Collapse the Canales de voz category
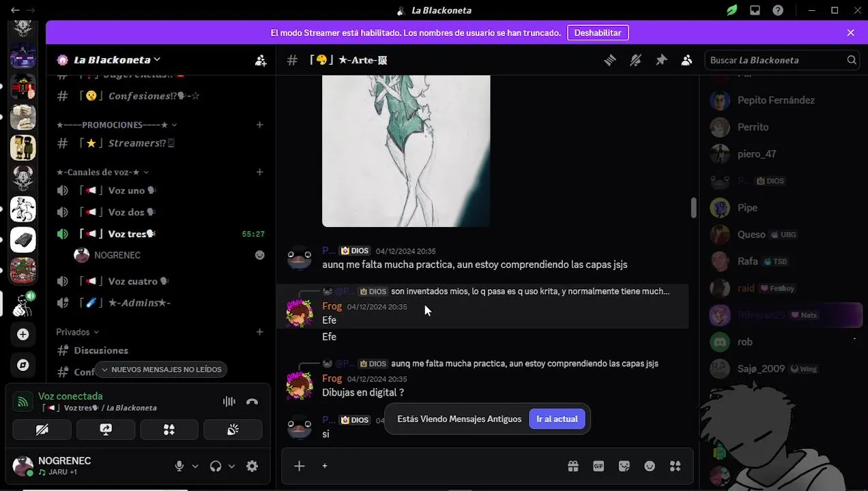The height and width of the screenshot is (491, 868). pos(102,172)
